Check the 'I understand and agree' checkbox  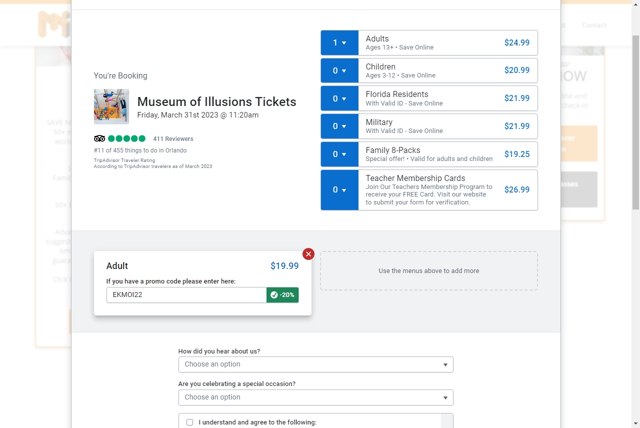pos(190,422)
